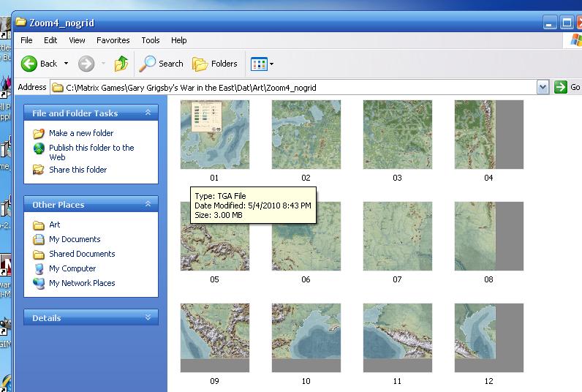Screen dimensions: 582x392
Task: Click Make a new folder link
Action: [x=81, y=133]
